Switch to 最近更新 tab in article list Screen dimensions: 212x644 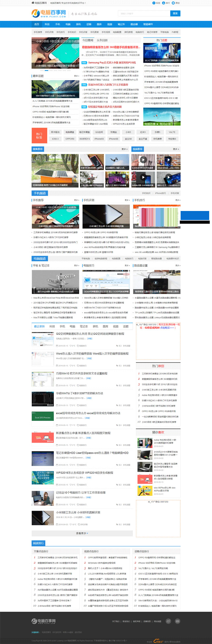[x=39, y=326]
